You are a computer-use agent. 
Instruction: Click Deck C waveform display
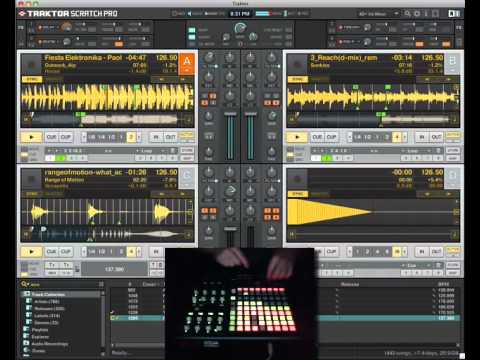pyautogui.click(x=107, y=212)
